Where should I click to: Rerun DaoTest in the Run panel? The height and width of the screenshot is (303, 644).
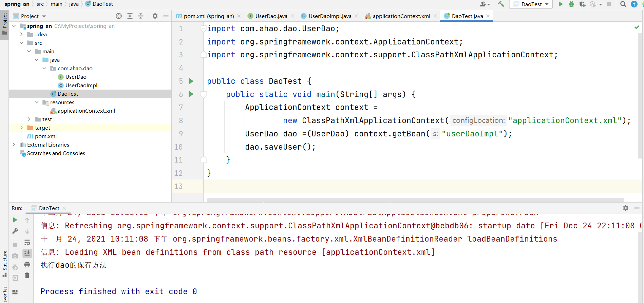click(x=15, y=220)
